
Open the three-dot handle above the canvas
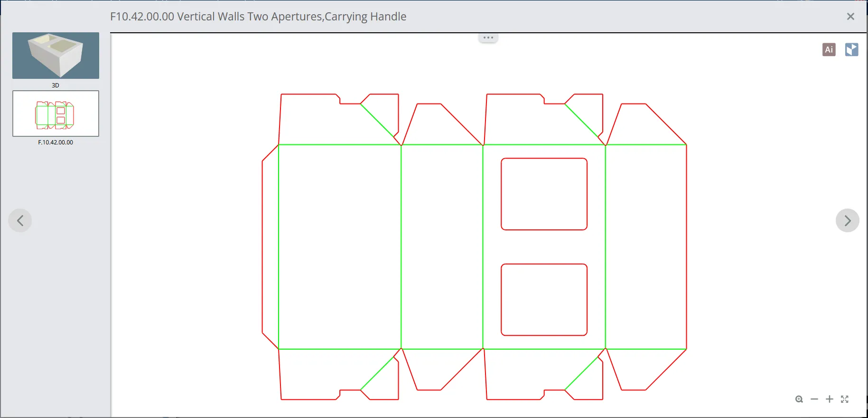(x=488, y=38)
